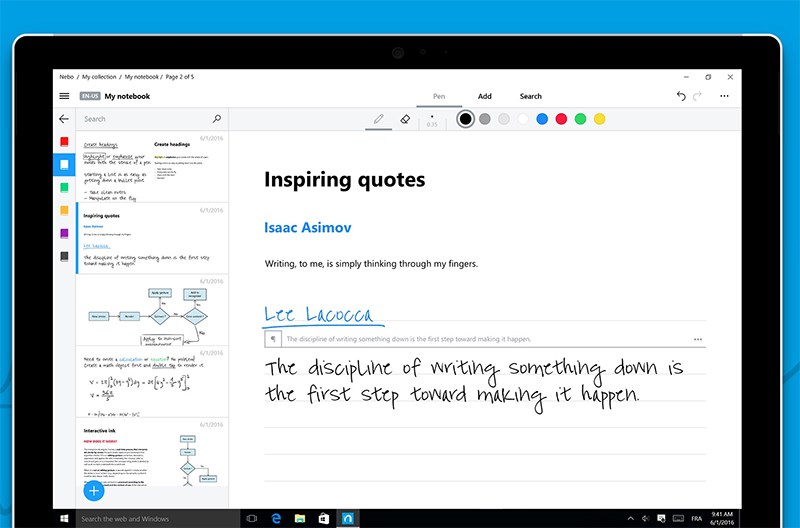Open the purple notebook
The width and height of the screenshot is (800, 528).
point(64,233)
